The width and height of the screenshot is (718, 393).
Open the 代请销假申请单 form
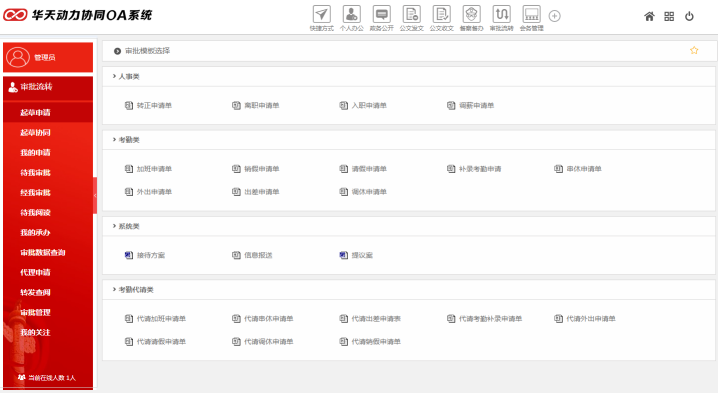370,342
